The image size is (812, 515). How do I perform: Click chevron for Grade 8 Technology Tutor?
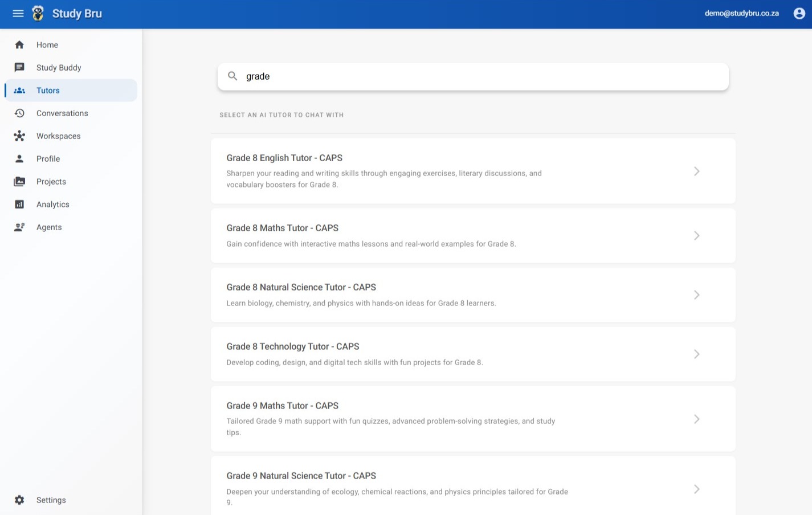[696, 354]
